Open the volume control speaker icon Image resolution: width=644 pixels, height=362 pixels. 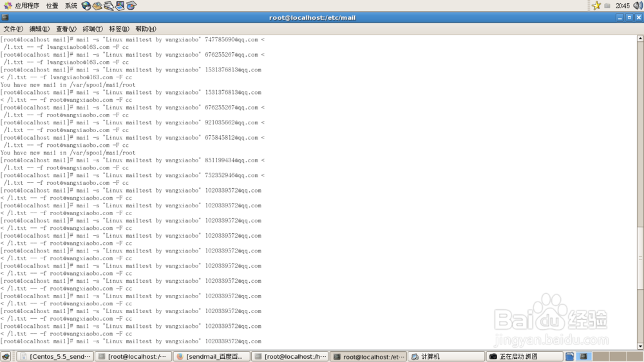638,5
